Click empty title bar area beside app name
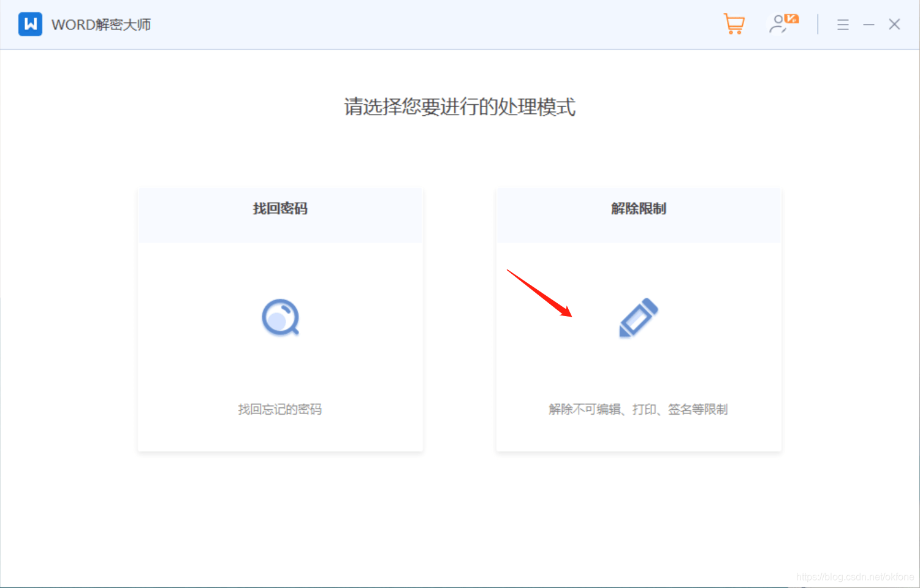Image resolution: width=920 pixels, height=588 pixels. pyautogui.click(x=429, y=24)
